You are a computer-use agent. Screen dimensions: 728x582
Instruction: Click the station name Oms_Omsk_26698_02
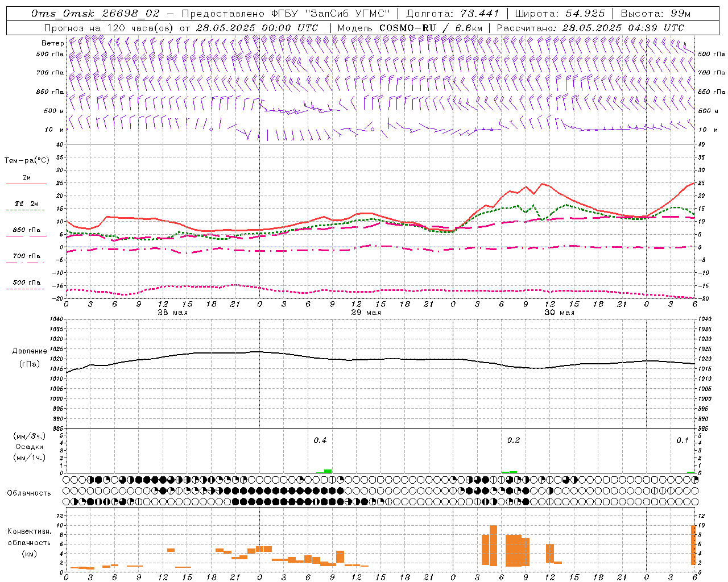pos(96,14)
